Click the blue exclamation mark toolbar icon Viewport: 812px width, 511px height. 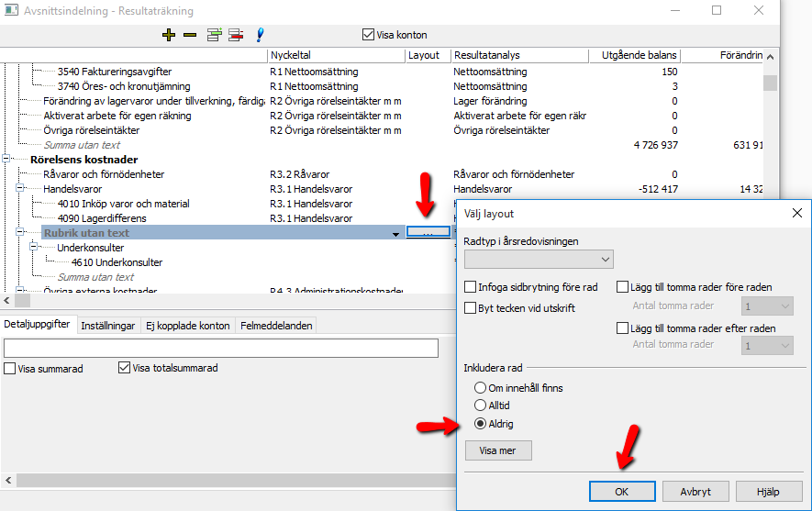click(x=260, y=35)
